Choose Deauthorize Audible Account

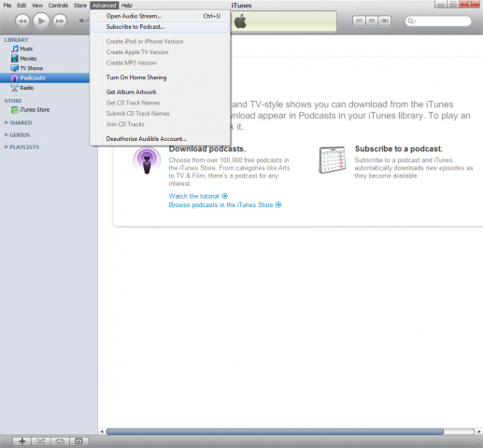click(160, 139)
